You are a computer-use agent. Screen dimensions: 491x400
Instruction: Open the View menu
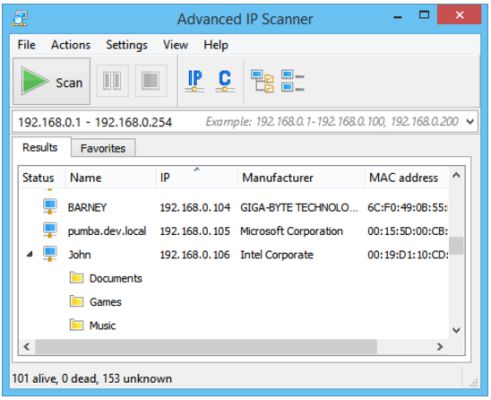(x=175, y=45)
